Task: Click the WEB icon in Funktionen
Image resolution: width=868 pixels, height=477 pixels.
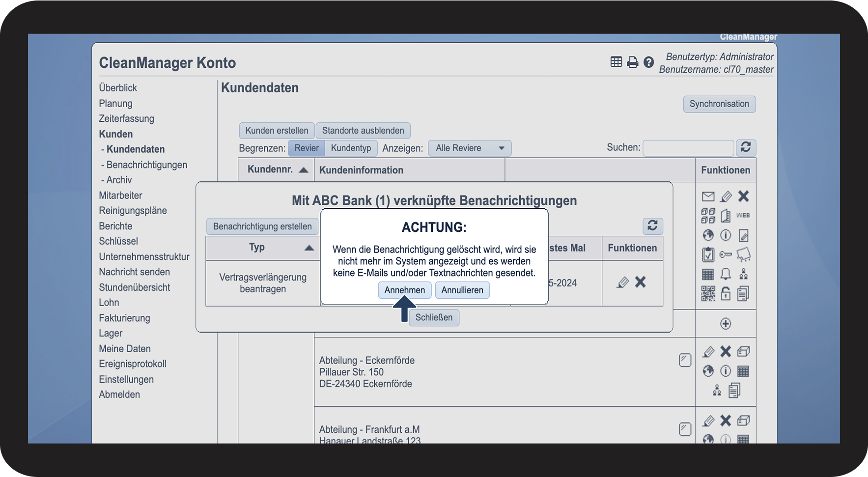Action: click(x=743, y=216)
